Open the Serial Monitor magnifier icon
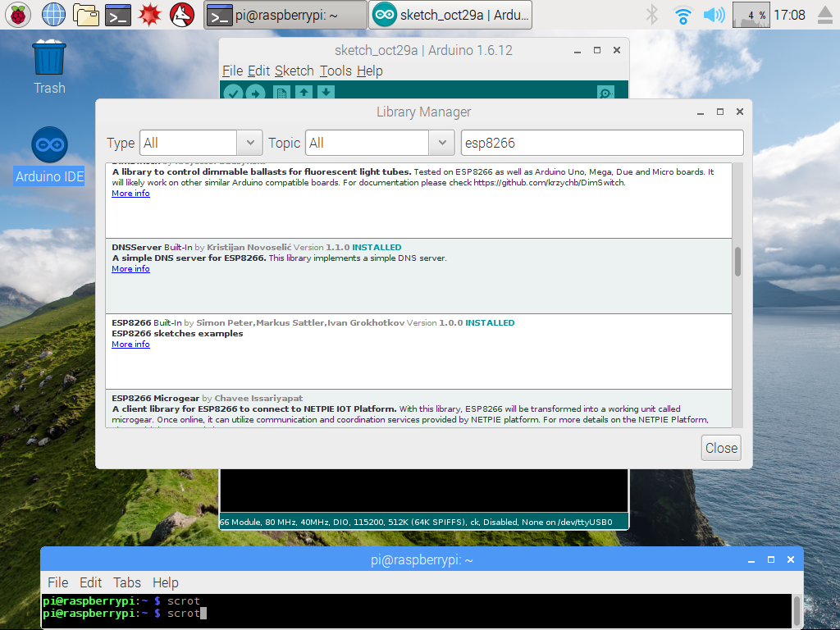The height and width of the screenshot is (630, 840). tap(605, 93)
